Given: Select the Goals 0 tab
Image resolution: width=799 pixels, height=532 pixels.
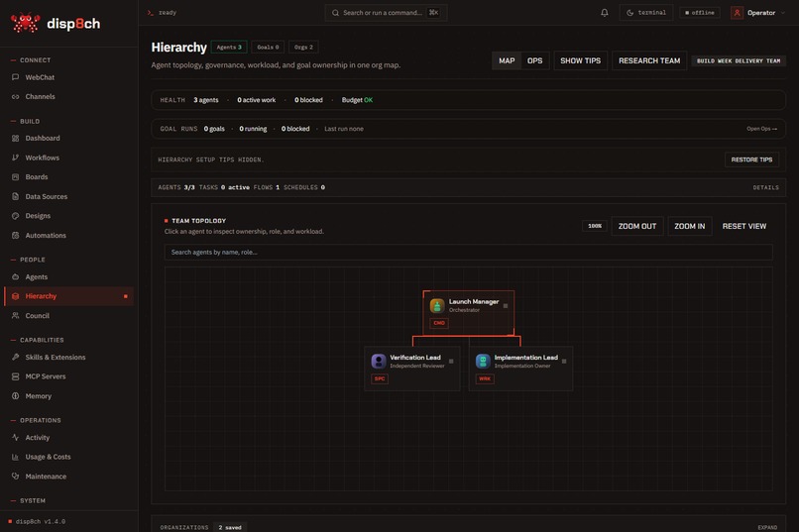Looking at the screenshot, I should pos(268,47).
